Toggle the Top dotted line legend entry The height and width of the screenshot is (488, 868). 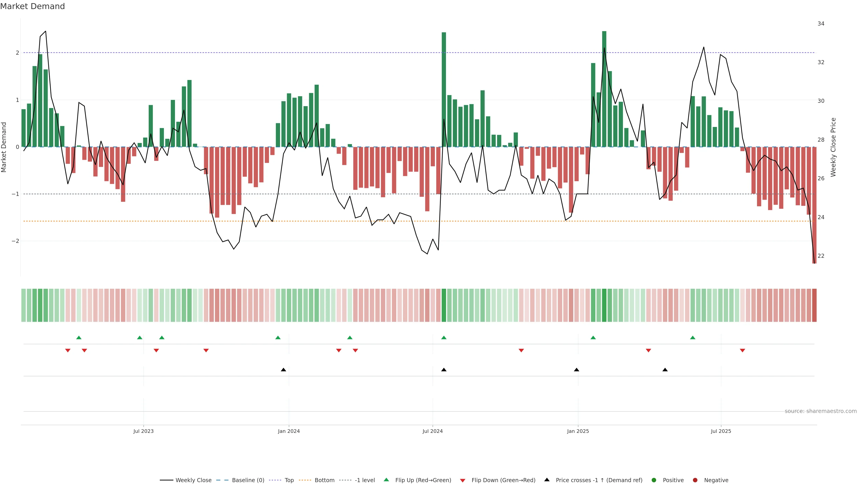tap(289, 480)
